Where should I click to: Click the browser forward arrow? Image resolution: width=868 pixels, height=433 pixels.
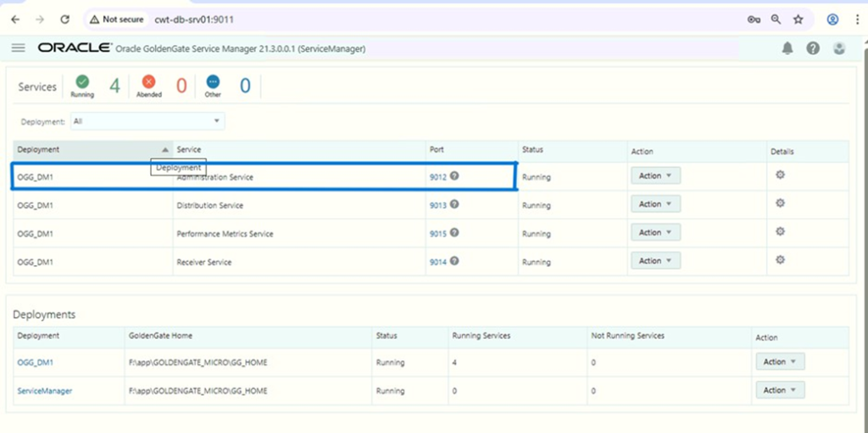point(39,19)
